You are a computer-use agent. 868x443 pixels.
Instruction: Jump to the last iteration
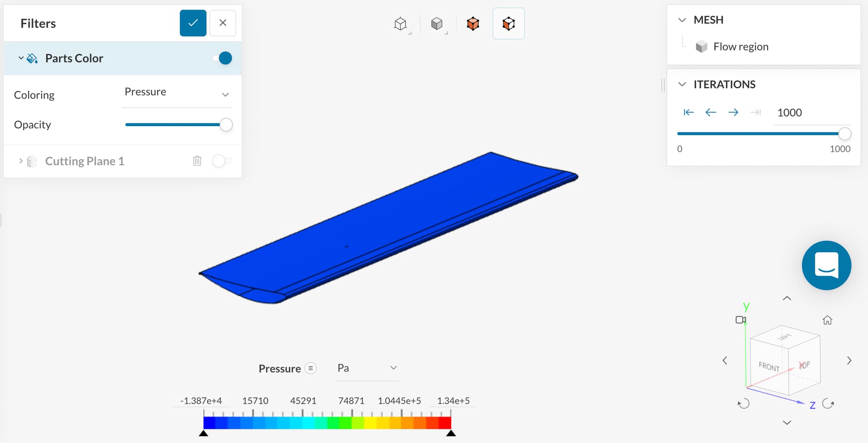tap(756, 112)
